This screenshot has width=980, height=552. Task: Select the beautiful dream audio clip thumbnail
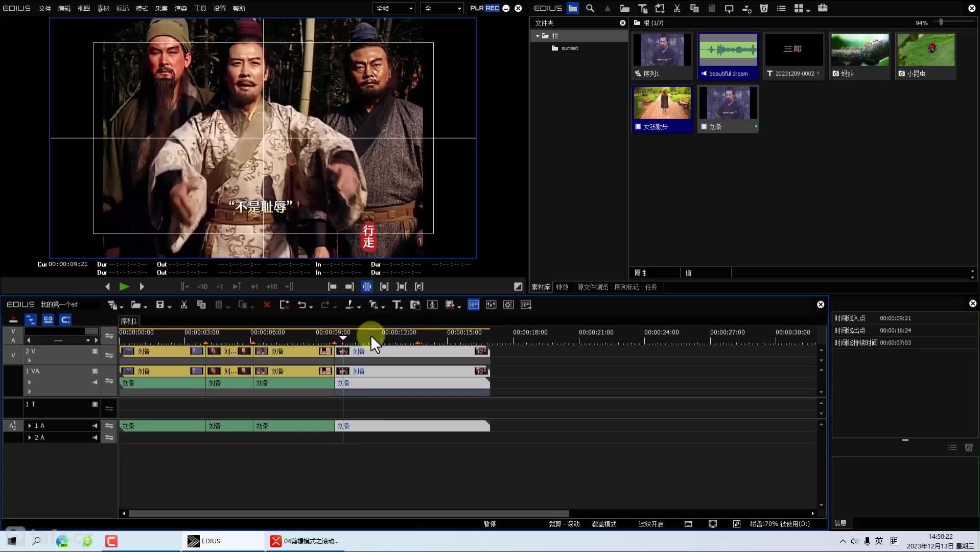coord(728,56)
